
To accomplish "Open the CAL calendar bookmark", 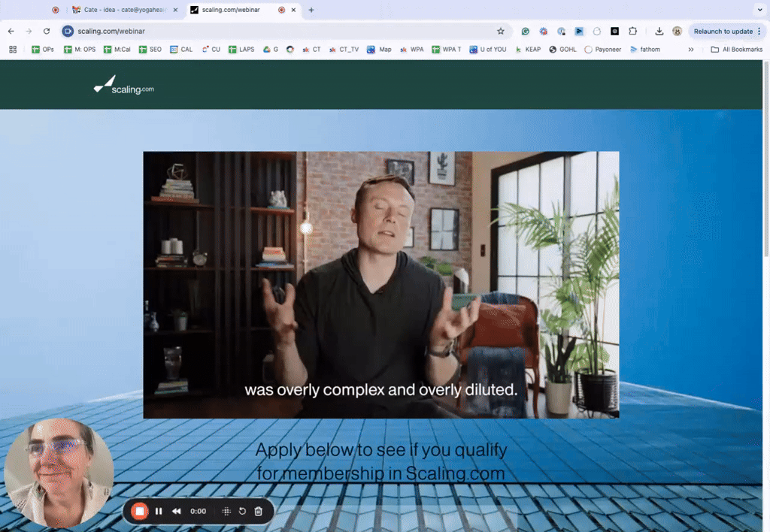I will tap(181, 49).
